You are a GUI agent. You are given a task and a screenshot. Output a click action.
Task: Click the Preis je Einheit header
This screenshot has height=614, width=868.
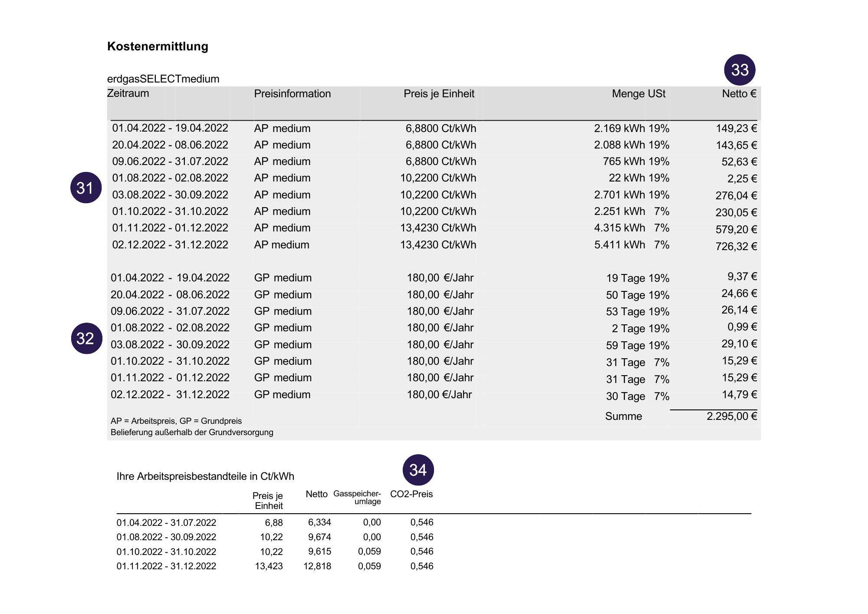coord(439,94)
